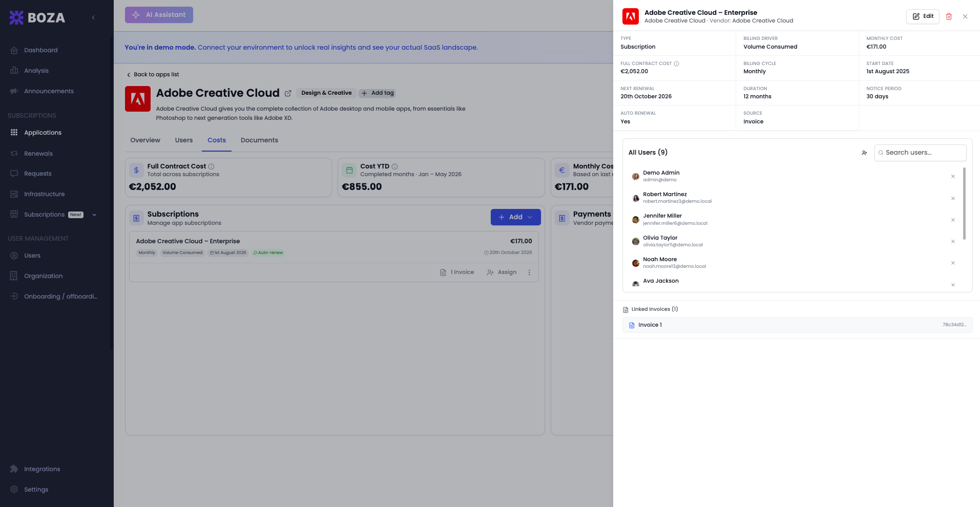This screenshot has height=507, width=980.
Task: Click the Full Contract Cost info icon in panel
Action: [x=676, y=64]
